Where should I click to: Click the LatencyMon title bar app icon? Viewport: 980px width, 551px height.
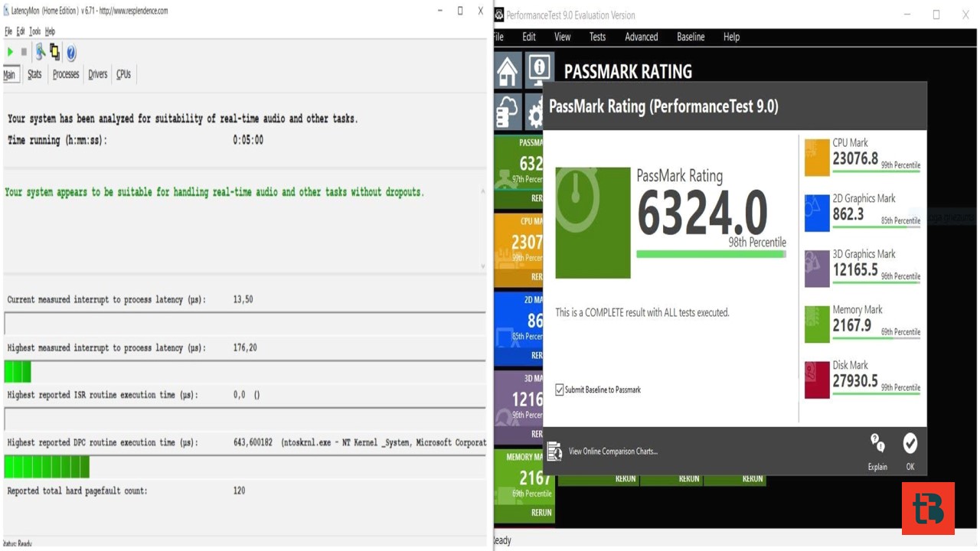[7, 11]
